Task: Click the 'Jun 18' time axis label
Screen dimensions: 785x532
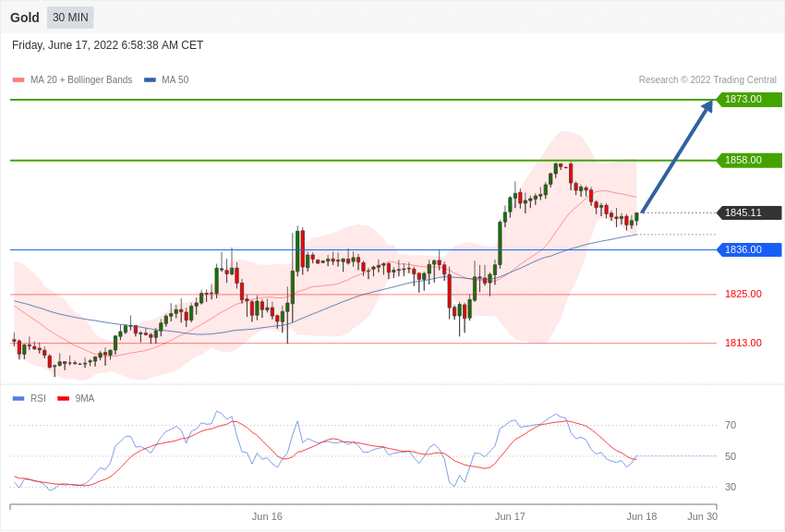Action: click(642, 516)
